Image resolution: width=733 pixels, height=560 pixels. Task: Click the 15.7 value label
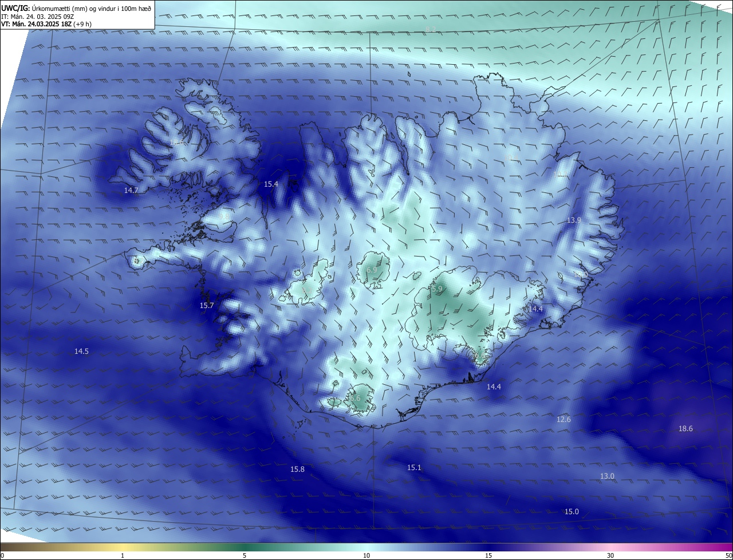pyautogui.click(x=206, y=305)
